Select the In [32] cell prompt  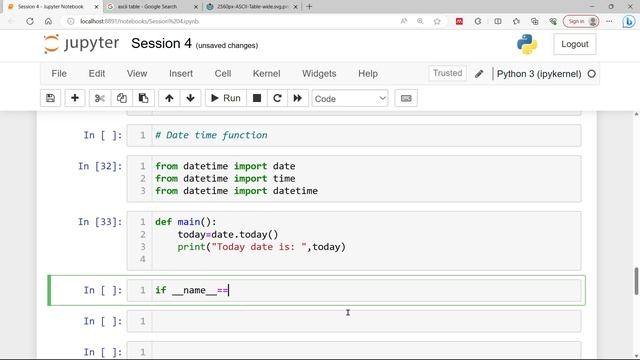100,166
